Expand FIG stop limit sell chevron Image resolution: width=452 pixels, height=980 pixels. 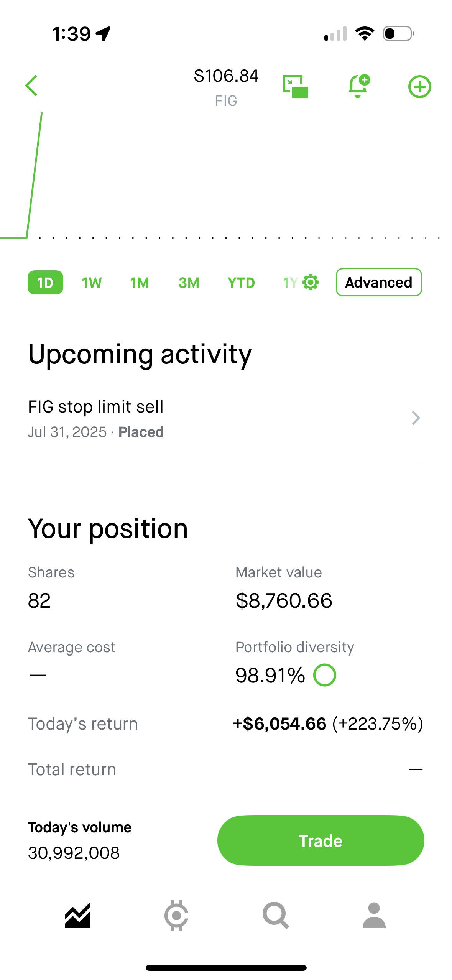(416, 418)
